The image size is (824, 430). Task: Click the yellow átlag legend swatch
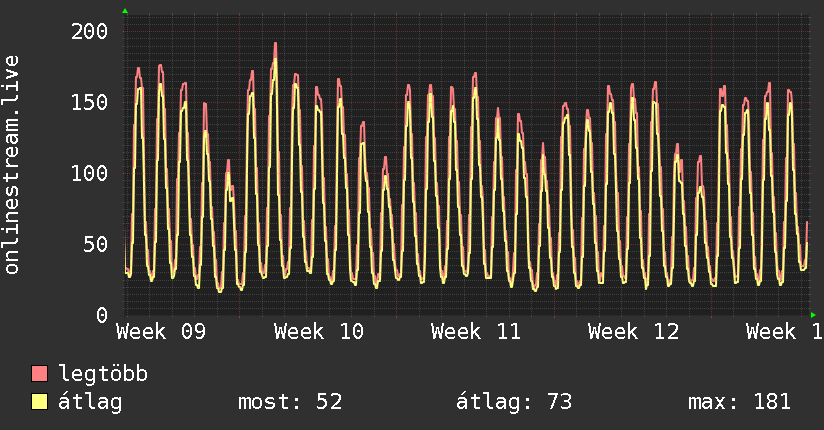pyautogui.click(x=39, y=401)
